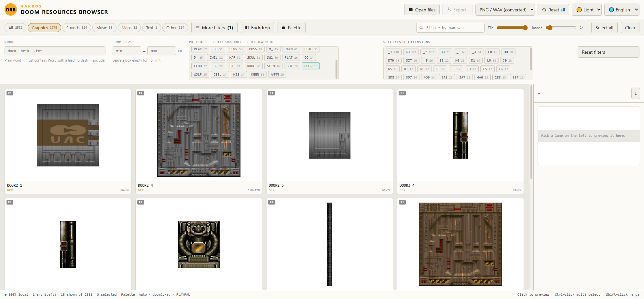
Task: Show All 2581 resources
Action: [x=16, y=28]
